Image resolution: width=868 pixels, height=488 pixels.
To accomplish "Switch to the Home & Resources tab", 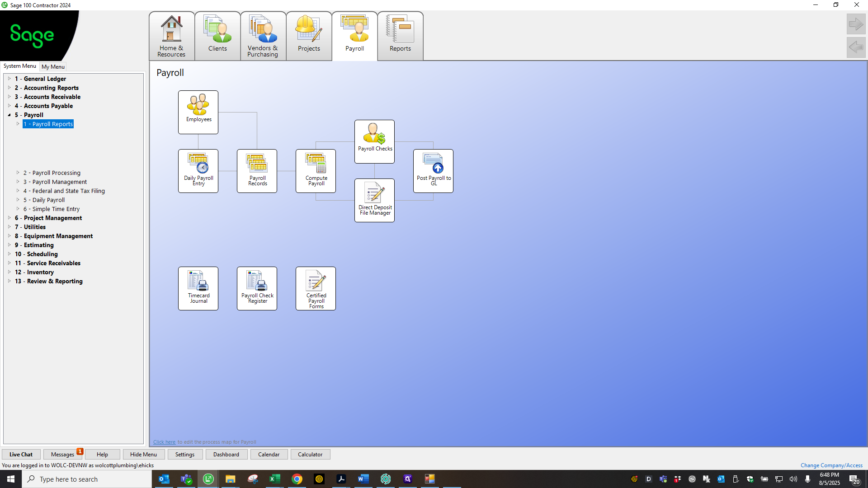I will pos(172,36).
